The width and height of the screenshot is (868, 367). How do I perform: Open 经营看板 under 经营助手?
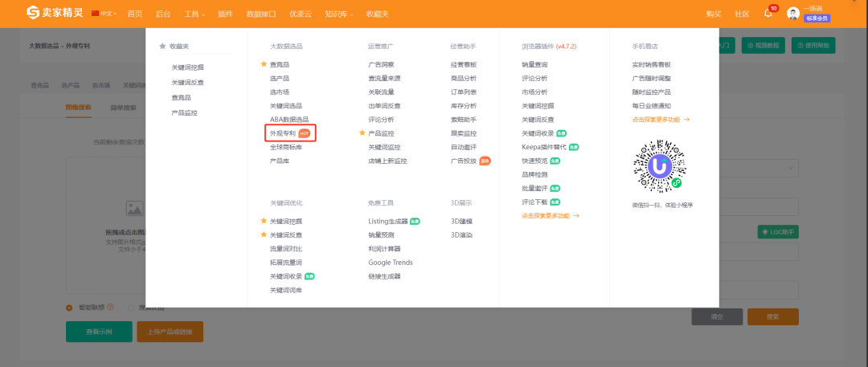pyautogui.click(x=464, y=64)
